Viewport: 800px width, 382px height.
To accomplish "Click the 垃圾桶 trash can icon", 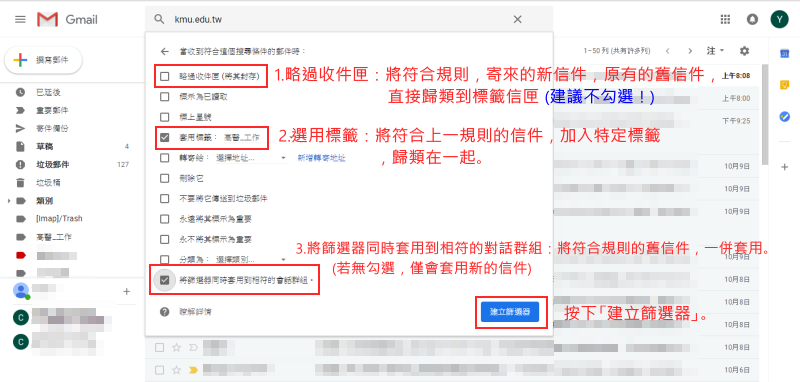I will (x=20, y=183).
